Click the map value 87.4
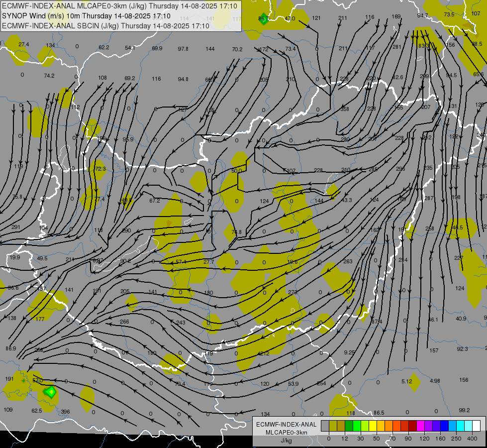 coord(377,322)
